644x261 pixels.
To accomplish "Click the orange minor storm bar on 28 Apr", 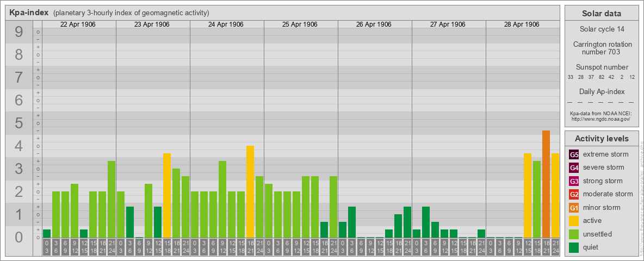I will click(546, 184).
